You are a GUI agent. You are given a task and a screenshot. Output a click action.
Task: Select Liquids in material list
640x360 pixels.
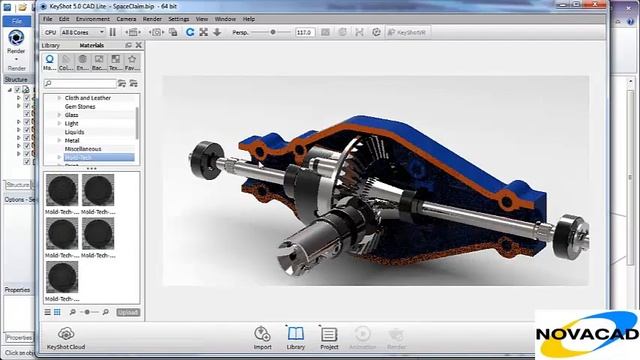click(74, 132)
